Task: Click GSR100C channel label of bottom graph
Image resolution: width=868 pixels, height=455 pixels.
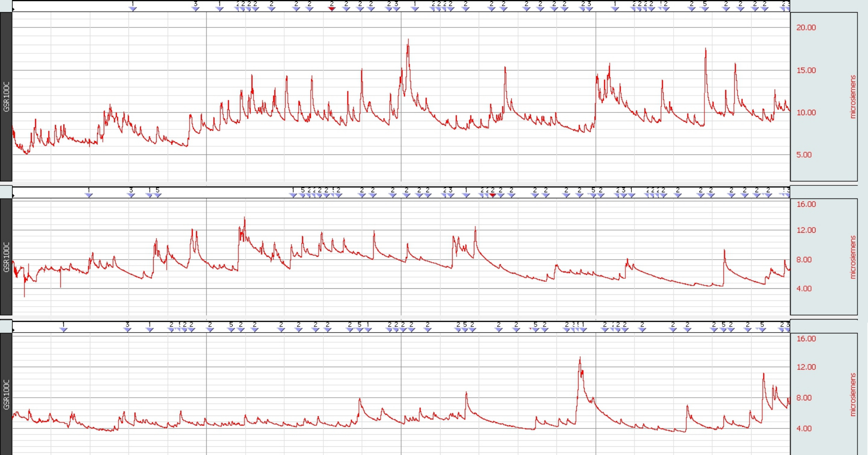Action: coord(6,394)
